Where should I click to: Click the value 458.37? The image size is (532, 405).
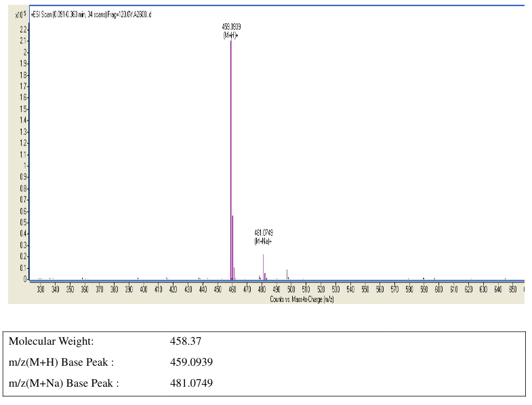coord(186,341)
